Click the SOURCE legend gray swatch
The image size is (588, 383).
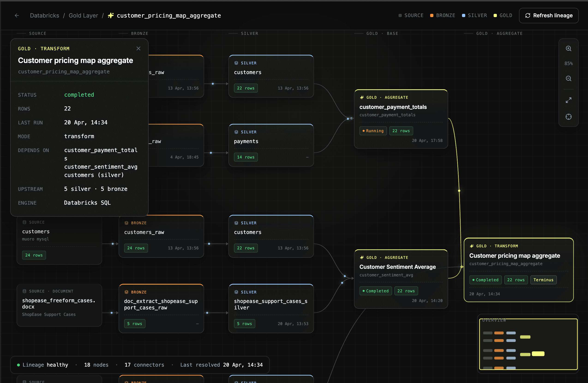click(x=400, y=15)
